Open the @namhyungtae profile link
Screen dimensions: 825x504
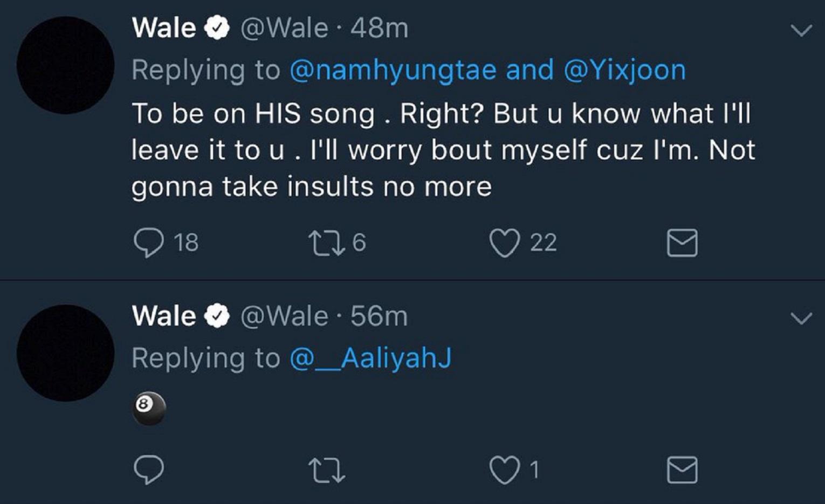[x=393, y=70]
